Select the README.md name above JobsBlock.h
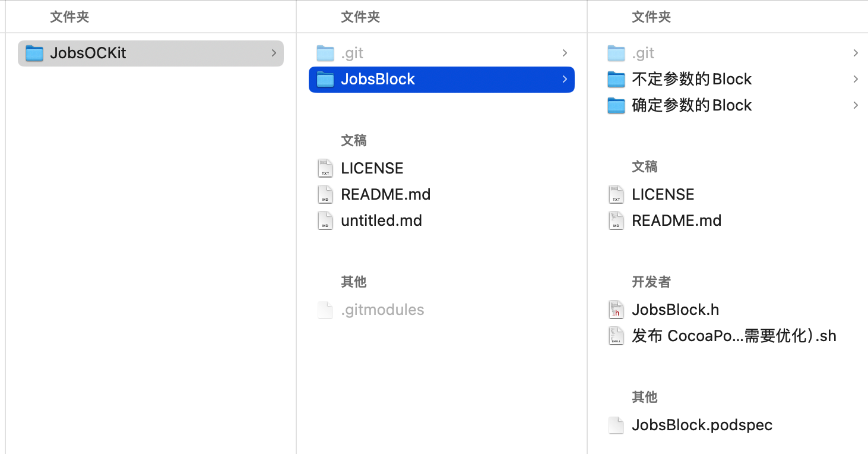868x454 pixels. 677,220
